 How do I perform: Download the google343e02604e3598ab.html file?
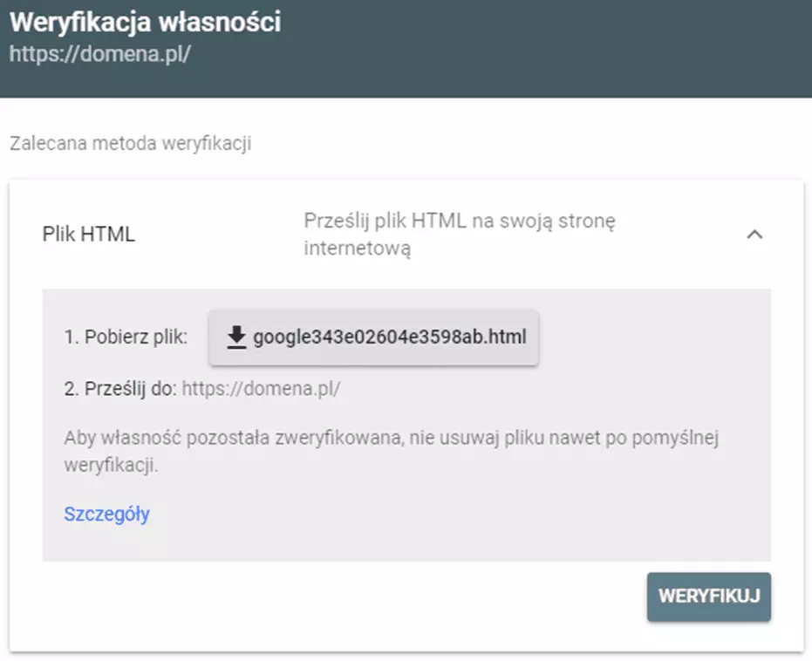pyautogui.click(x=373, y=337)
